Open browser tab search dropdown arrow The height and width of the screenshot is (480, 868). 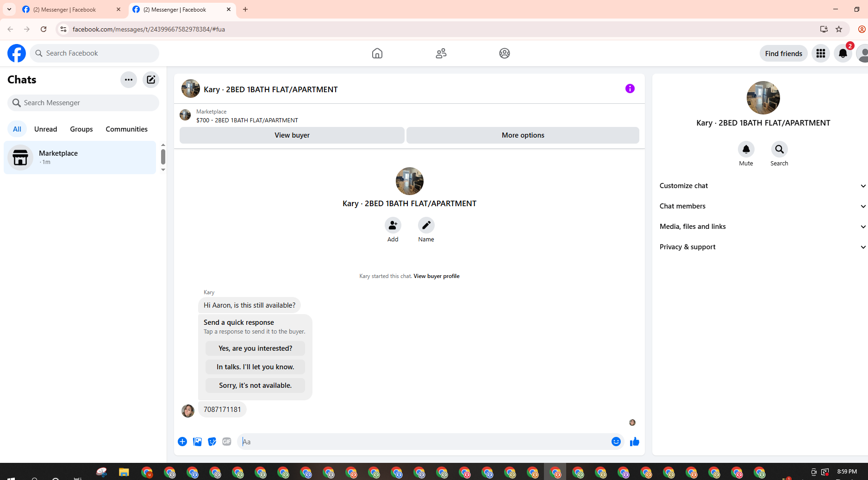[x=9, y=9]
